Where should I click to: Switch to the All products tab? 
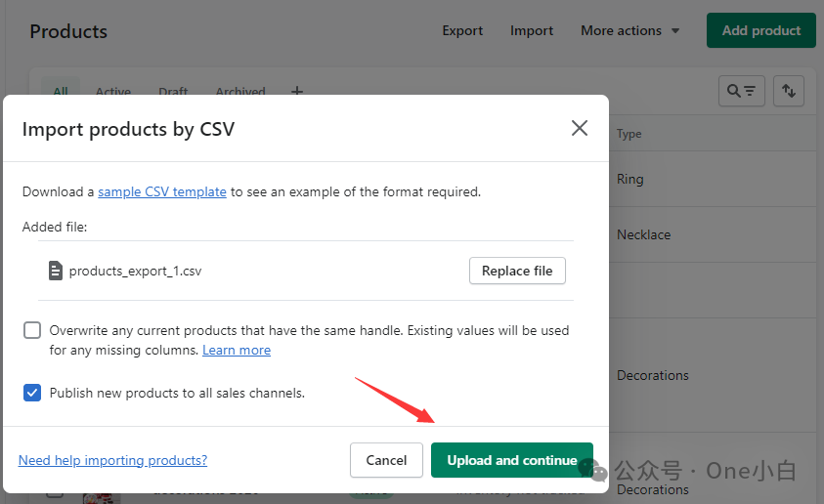61,91
